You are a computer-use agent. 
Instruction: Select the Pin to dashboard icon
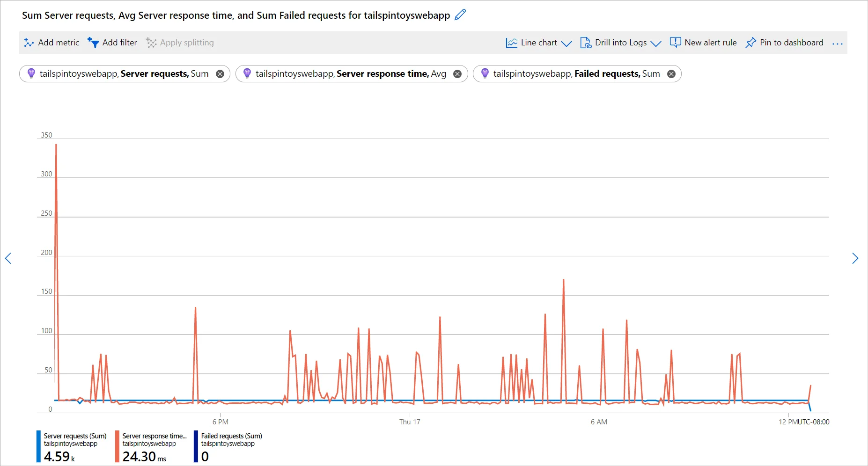click(751, 43)
